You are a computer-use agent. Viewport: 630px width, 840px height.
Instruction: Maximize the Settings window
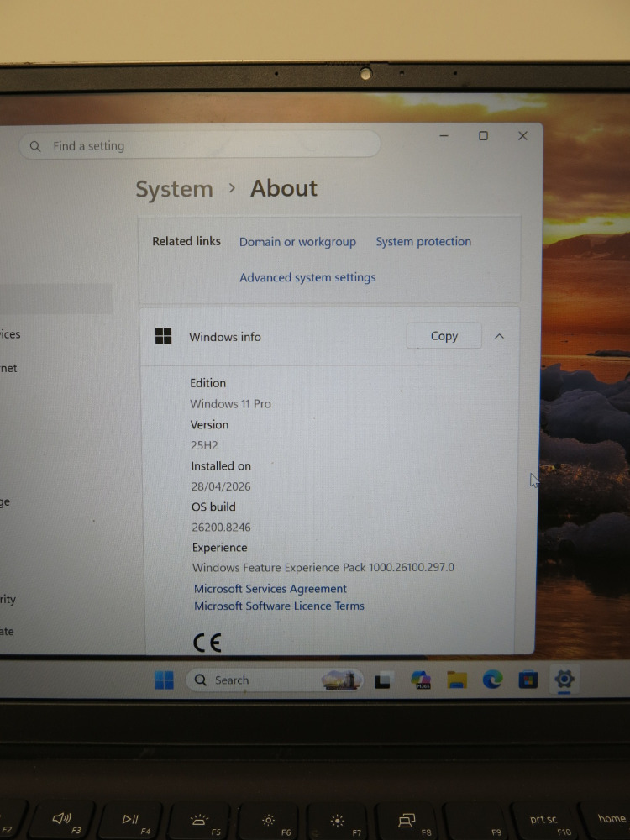pos(483,136)
